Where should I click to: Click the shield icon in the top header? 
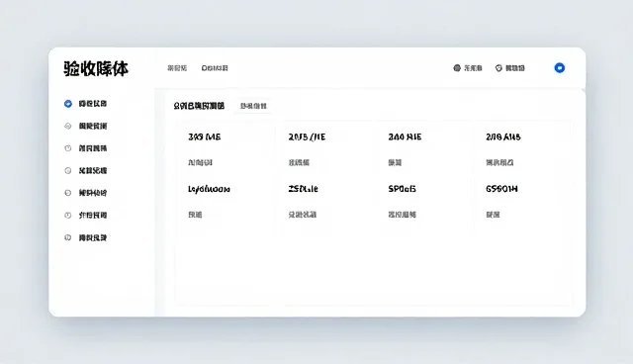[x=498, y=68]
